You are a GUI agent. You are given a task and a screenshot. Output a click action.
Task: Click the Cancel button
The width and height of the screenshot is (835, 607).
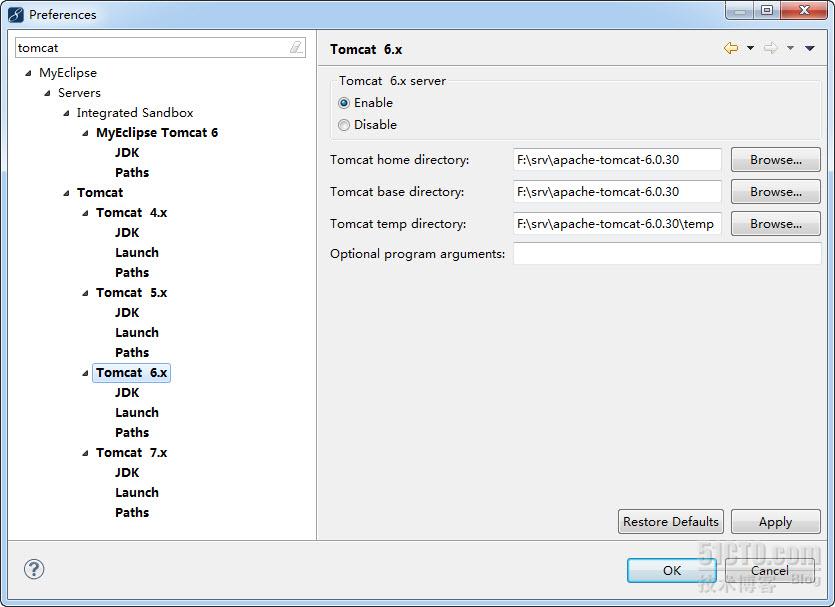coord(769,570)
